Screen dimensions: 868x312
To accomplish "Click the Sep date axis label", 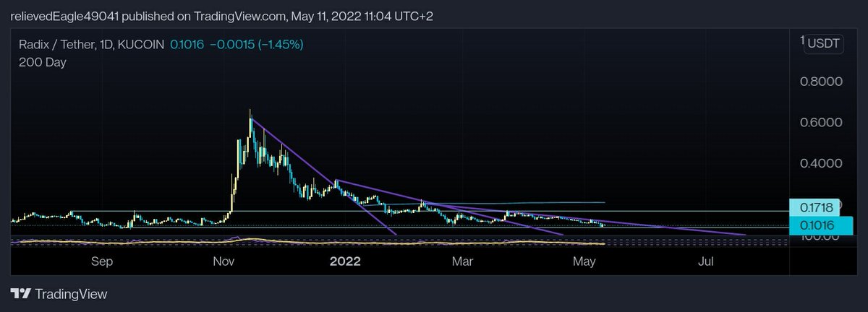I will [103, 261].
